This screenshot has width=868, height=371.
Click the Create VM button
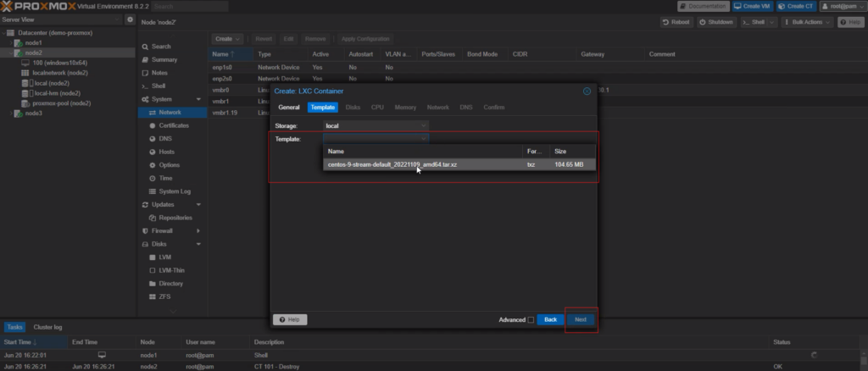(753, 6)
